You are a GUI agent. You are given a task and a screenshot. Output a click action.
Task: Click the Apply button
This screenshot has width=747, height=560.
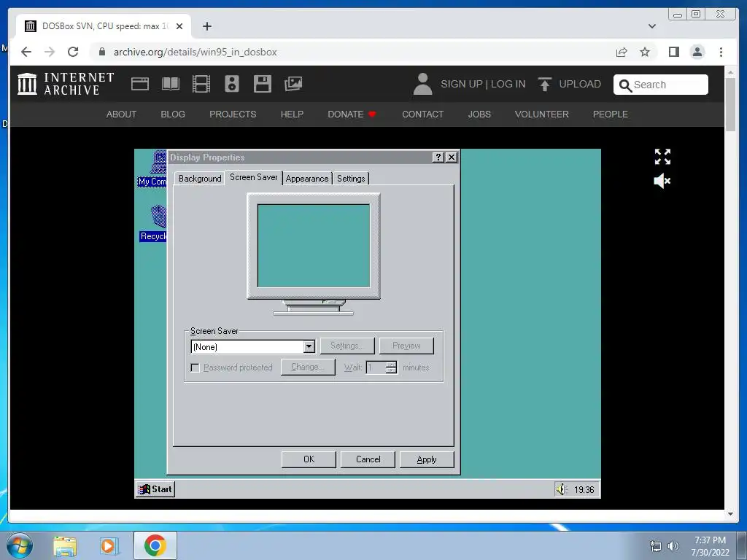pos(427,459)
